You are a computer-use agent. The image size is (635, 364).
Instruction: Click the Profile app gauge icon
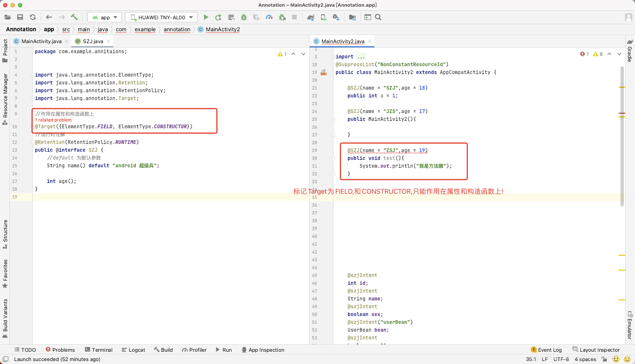(269, 17)
